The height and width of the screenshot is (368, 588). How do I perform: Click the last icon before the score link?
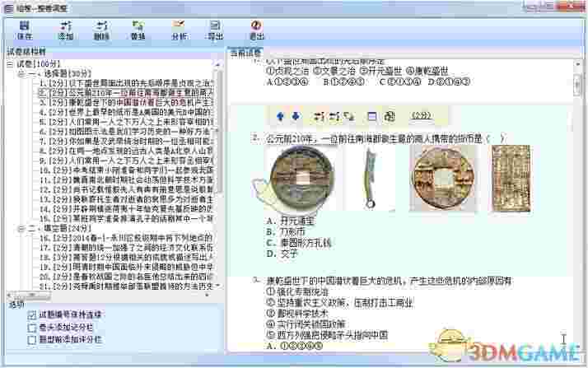[390, 117]
